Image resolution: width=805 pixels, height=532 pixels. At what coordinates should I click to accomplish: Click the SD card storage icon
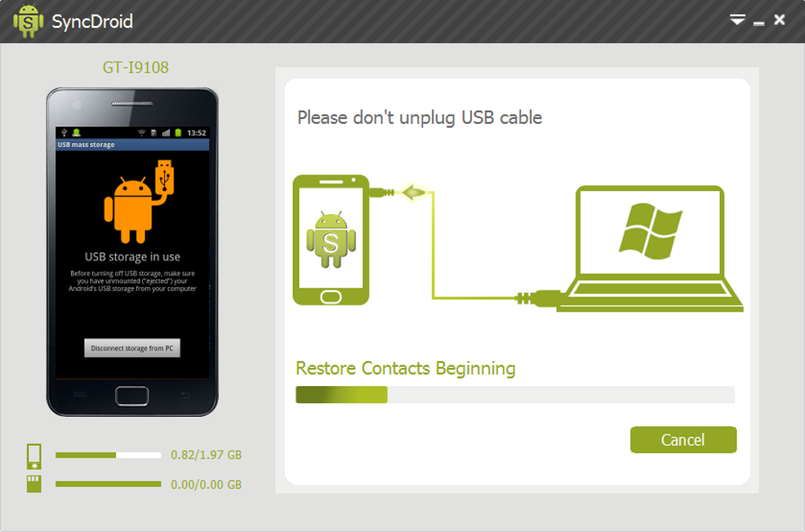pos(34,484)
